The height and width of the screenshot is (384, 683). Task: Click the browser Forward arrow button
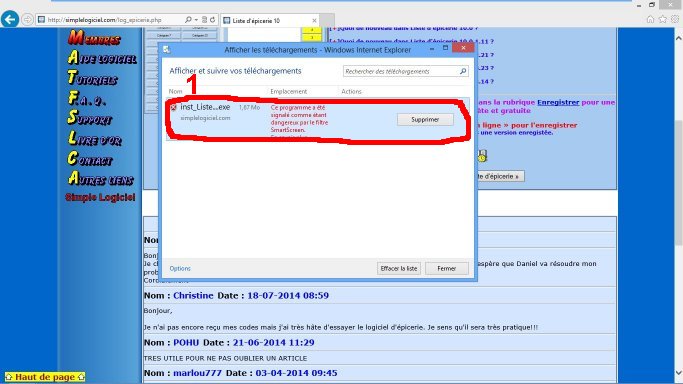tap(27, 20)
